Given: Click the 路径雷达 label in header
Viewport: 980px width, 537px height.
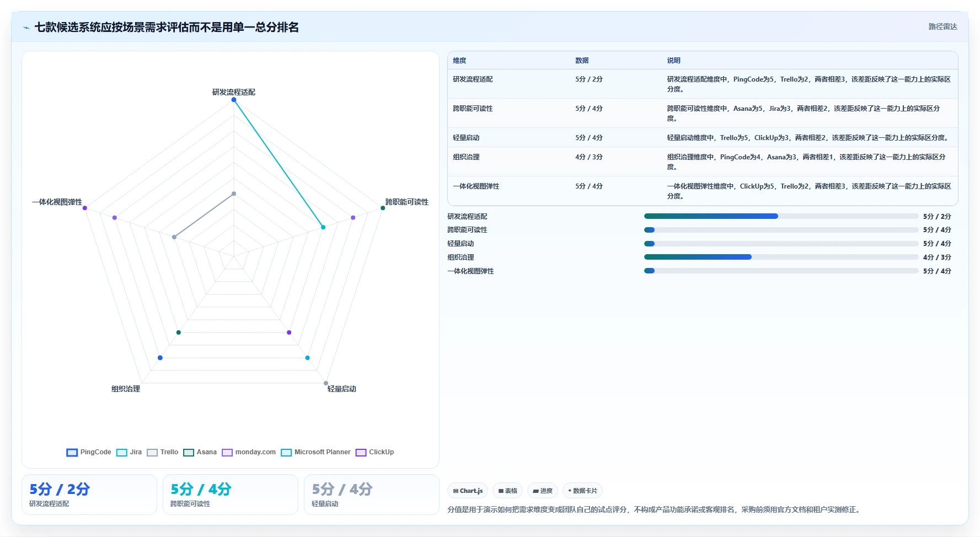Looking at the screenshot, I should tap(942, 26).
